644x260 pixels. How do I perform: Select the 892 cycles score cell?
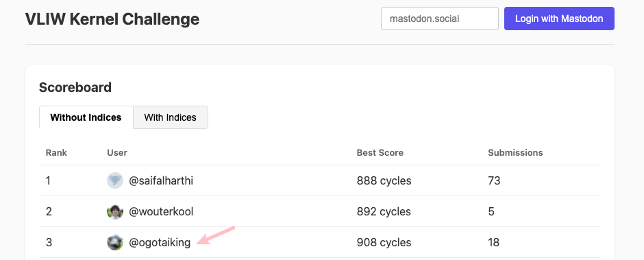tap(384, 211)
